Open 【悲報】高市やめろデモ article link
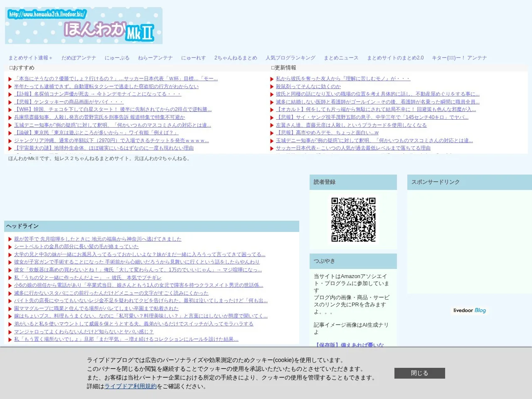This screenshot has height=399, width=532. coord(327,133)
